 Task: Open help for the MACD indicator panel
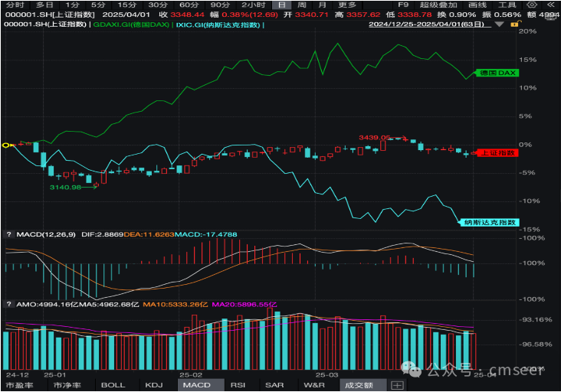[8, 234]
